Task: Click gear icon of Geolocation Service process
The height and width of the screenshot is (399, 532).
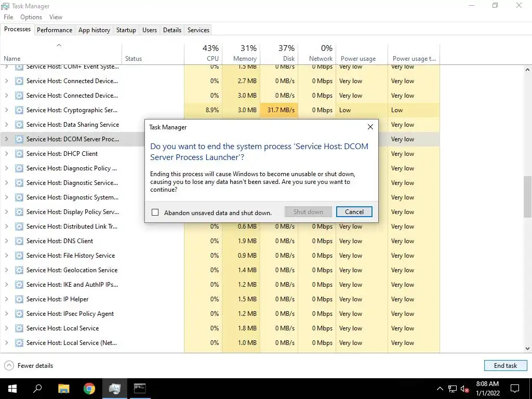Action: click(19, 270)
